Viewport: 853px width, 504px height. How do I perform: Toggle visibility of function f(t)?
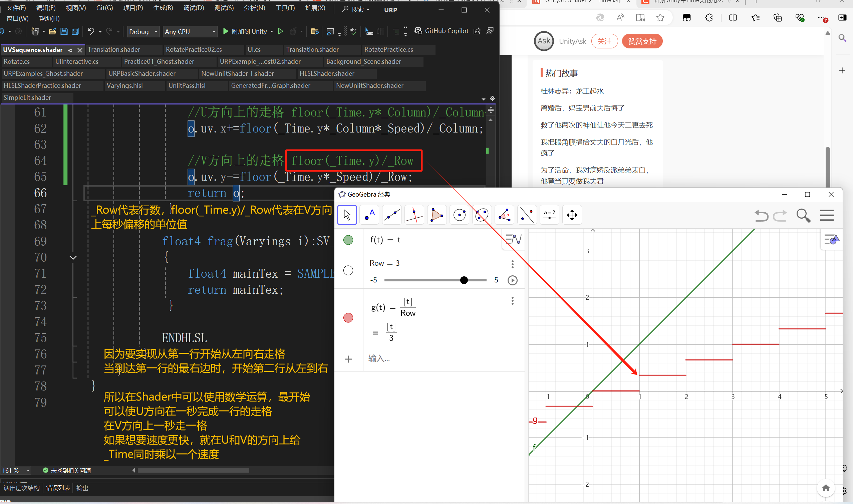[x=348, y=240]
